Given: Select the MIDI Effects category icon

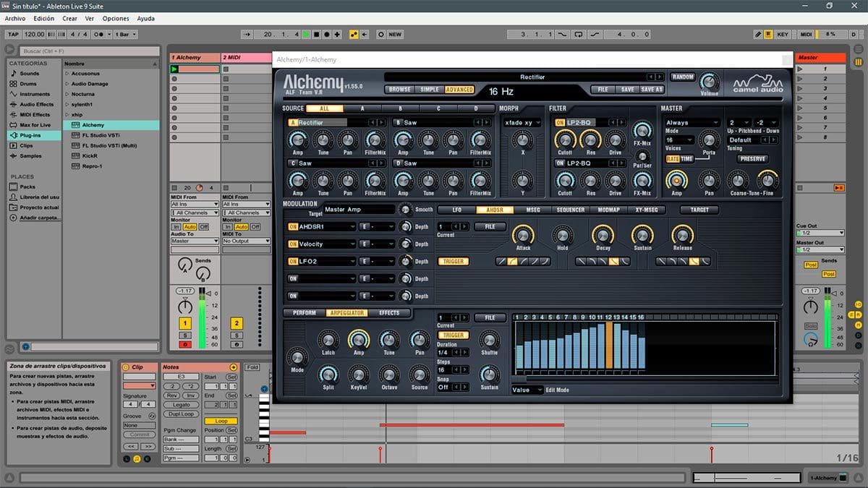Looking at the screenshot, I should point(13,114).
